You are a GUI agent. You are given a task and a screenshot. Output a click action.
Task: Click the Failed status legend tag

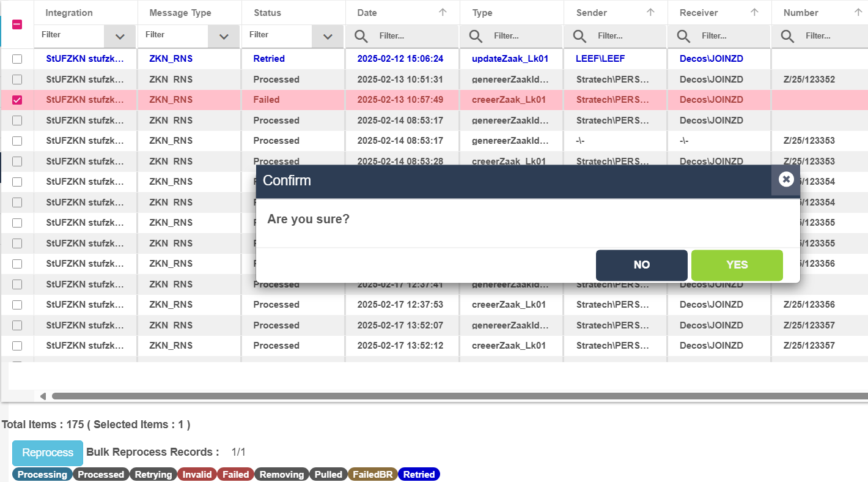[x=235, y=475]
